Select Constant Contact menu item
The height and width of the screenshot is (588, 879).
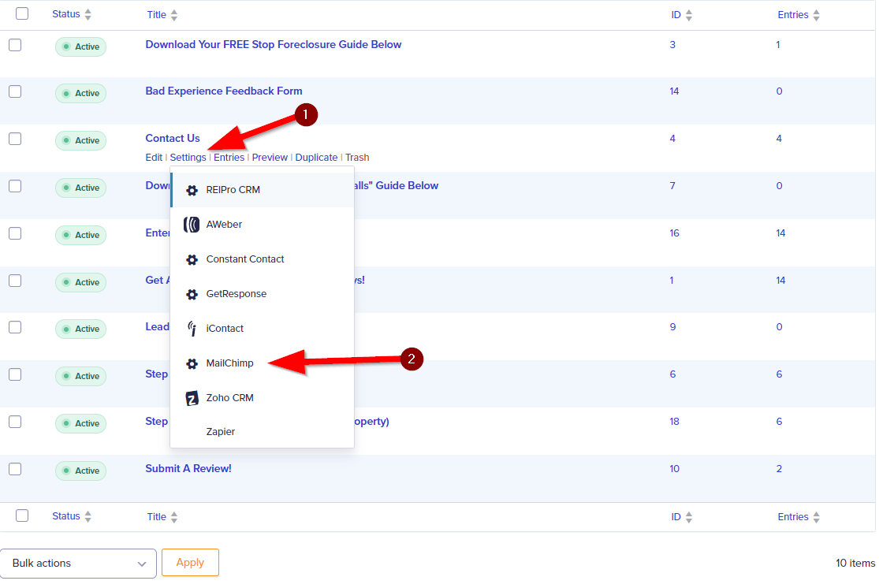click(x=263, y=259)
